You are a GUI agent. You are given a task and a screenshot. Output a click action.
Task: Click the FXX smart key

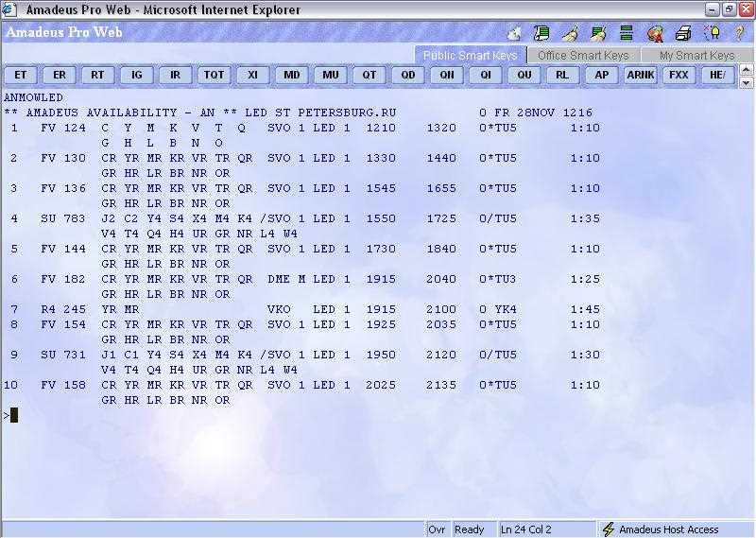[679, 75]
